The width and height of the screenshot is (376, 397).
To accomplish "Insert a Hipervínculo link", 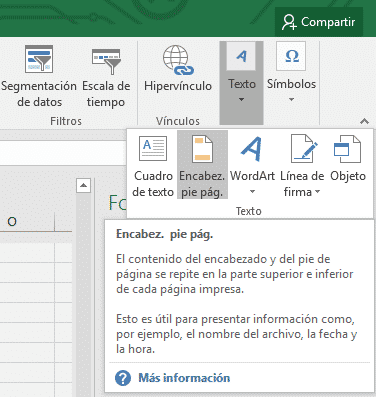I will [178, 69].
